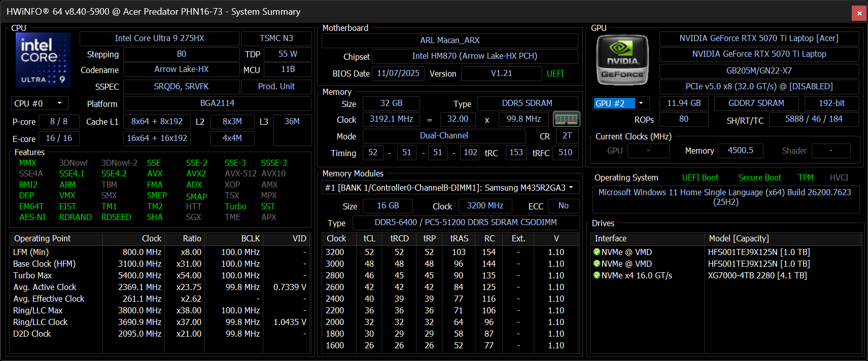Click the 3200 clock row in the timing table

(450, 252)
